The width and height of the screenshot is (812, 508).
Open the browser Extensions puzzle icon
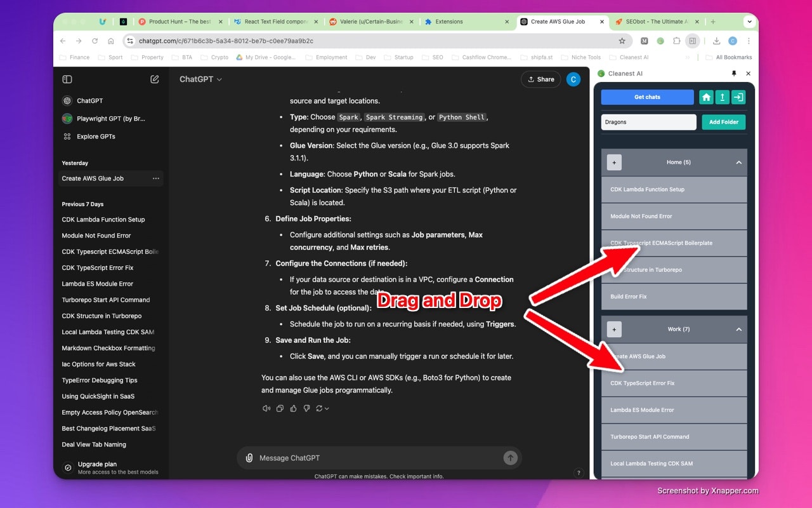point(677,41)
